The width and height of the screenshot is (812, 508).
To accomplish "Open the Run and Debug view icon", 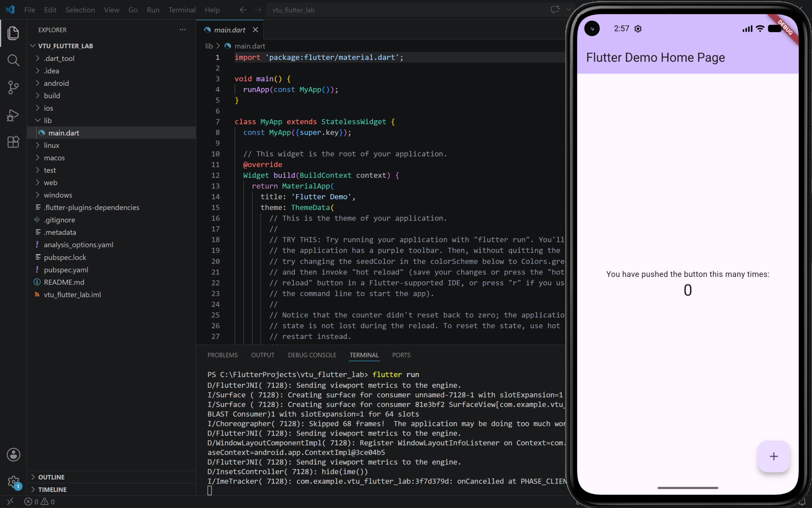I will (13, 115).
